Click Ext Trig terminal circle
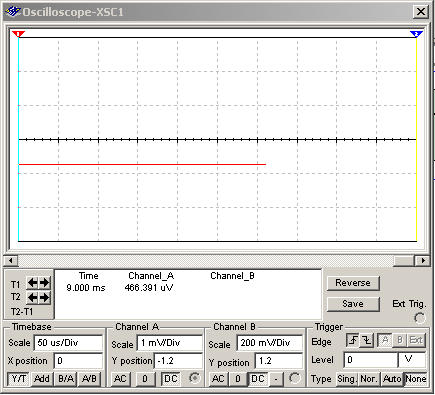Viewport: 435px width, 395px height. click(420, 318)
